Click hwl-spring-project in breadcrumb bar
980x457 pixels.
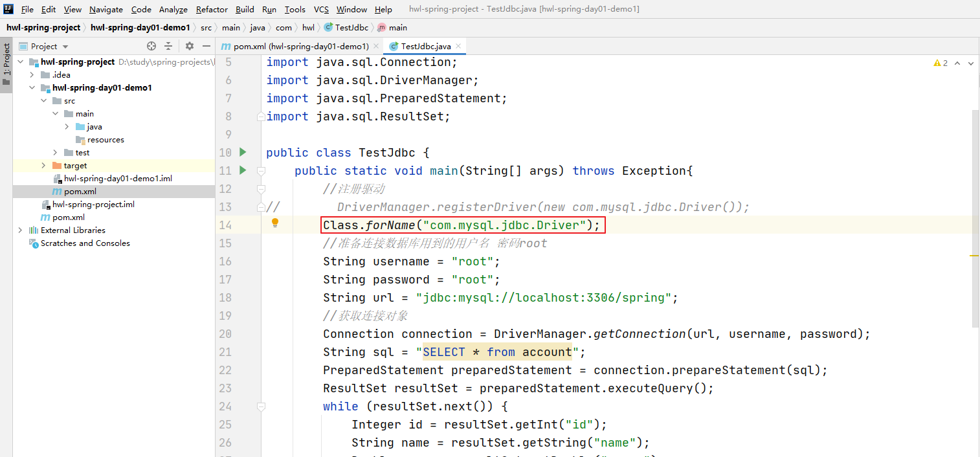43,27
